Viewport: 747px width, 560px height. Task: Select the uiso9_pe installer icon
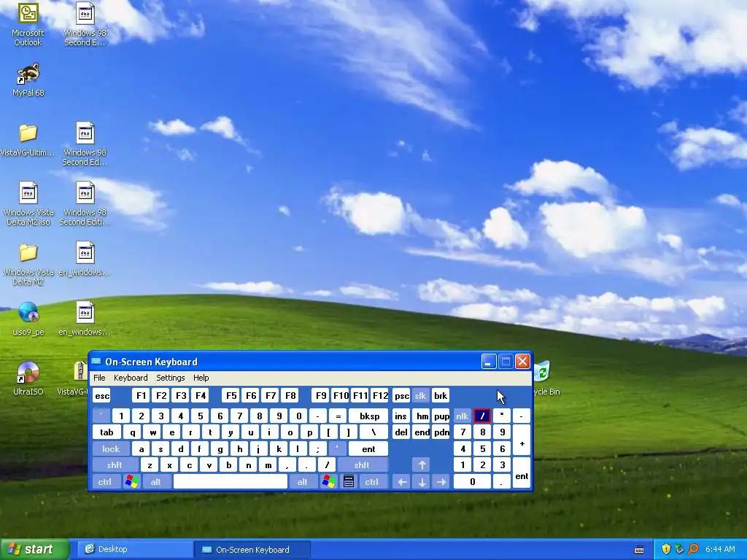point(28,319)
